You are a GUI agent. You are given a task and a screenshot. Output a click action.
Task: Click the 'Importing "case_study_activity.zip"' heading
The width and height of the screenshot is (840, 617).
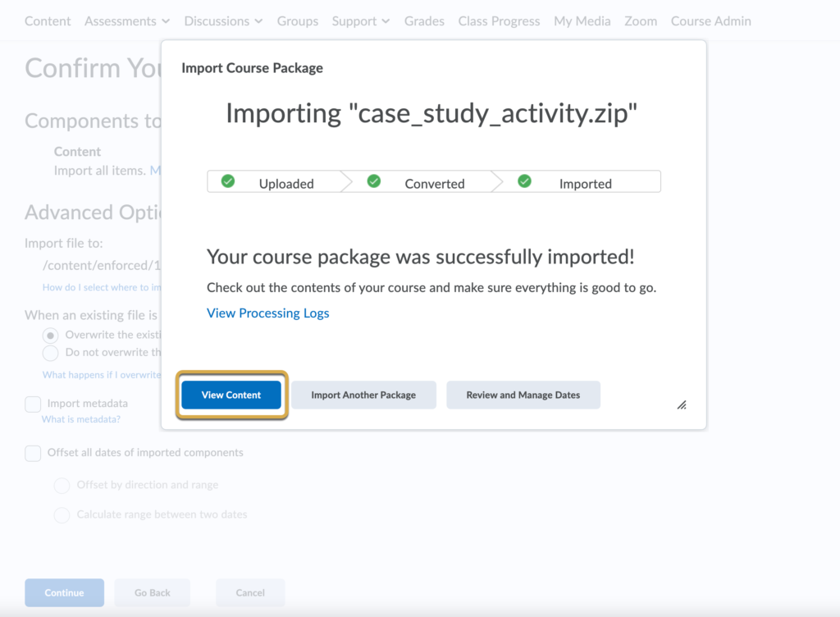point(431,113)
